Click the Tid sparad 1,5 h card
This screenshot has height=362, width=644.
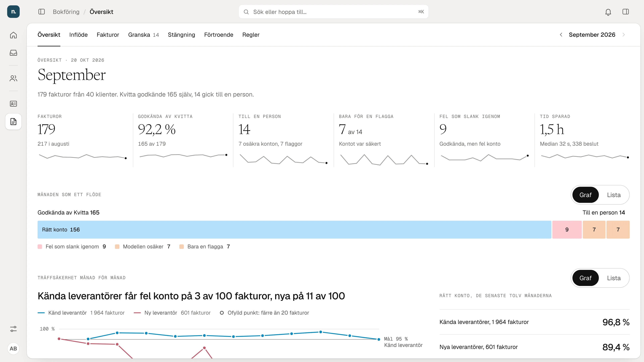click(584, 140)
